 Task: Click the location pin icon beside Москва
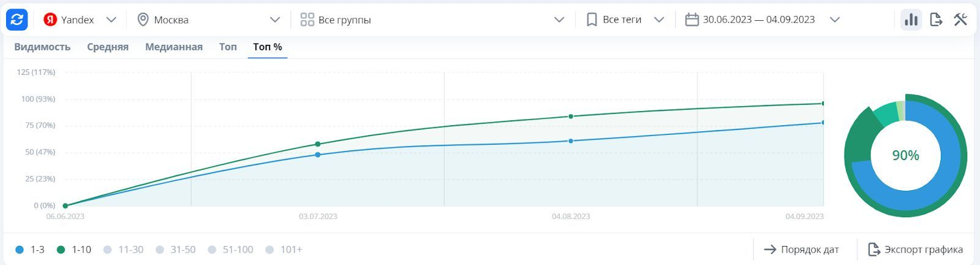[x=143, y=20]
